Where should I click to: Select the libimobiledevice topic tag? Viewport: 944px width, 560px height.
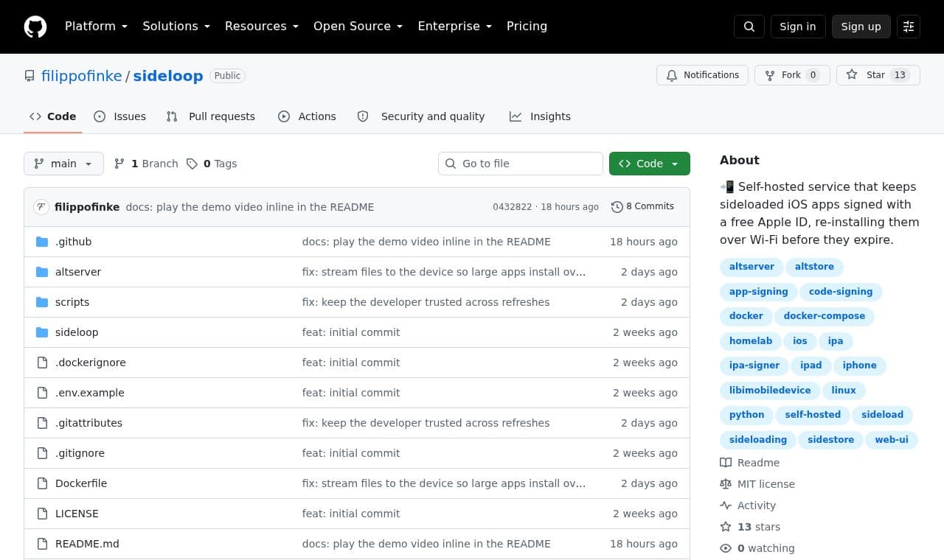tap(770, 391)
